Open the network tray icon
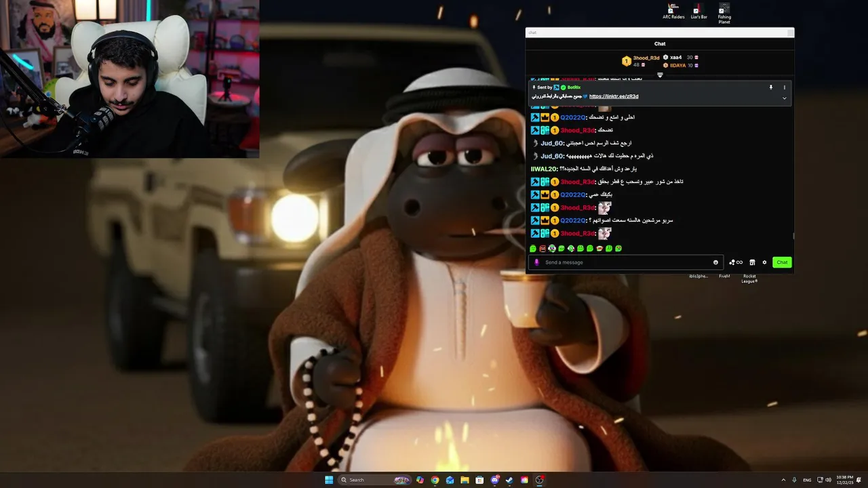868x488 pixels. pos(819,480)
